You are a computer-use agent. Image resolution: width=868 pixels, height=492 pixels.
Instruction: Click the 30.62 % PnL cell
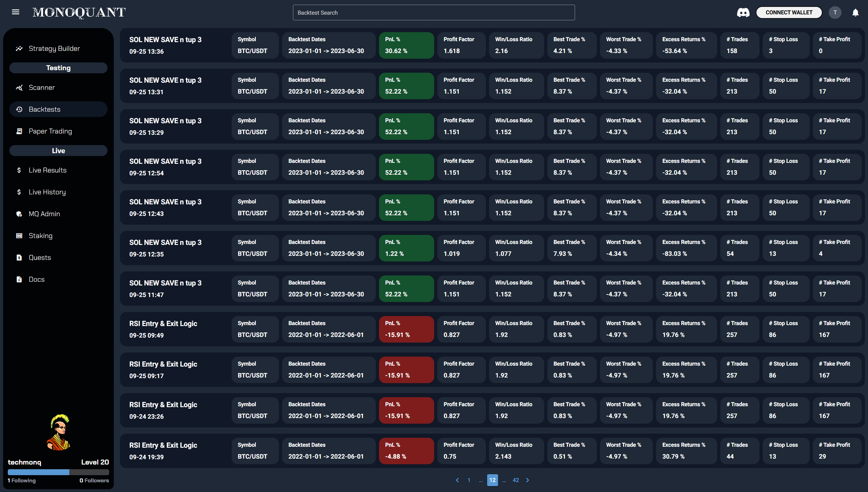click(406, 45)
